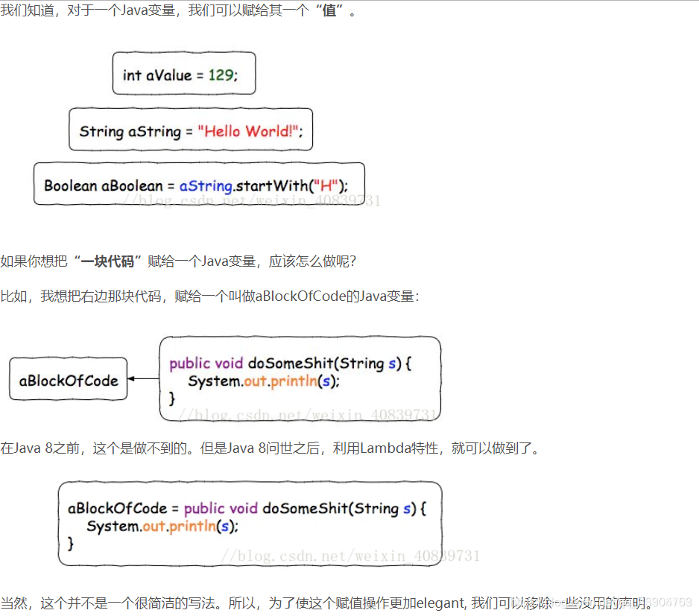This screenshot has width=699, height=616.
Task: Click 'startWith("H")' in the Boolean snippet
Action: click(285, 183)
